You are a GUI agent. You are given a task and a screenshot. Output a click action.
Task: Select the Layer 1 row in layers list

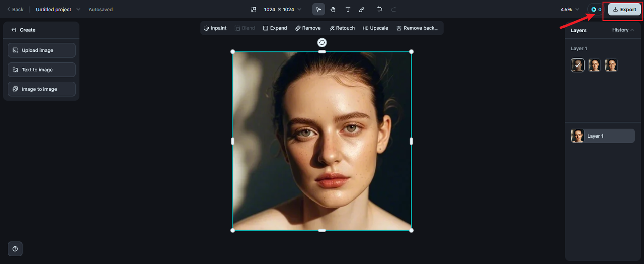[603, 136]
